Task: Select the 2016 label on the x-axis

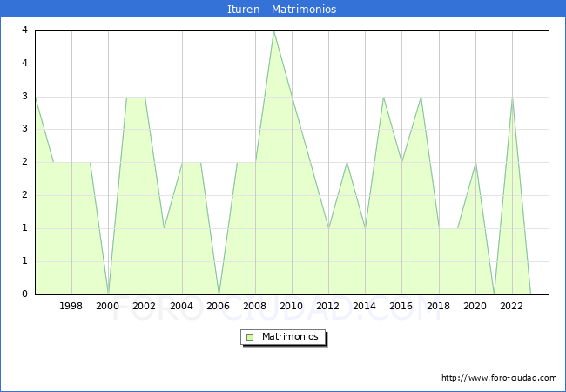Action: point(401,306)
